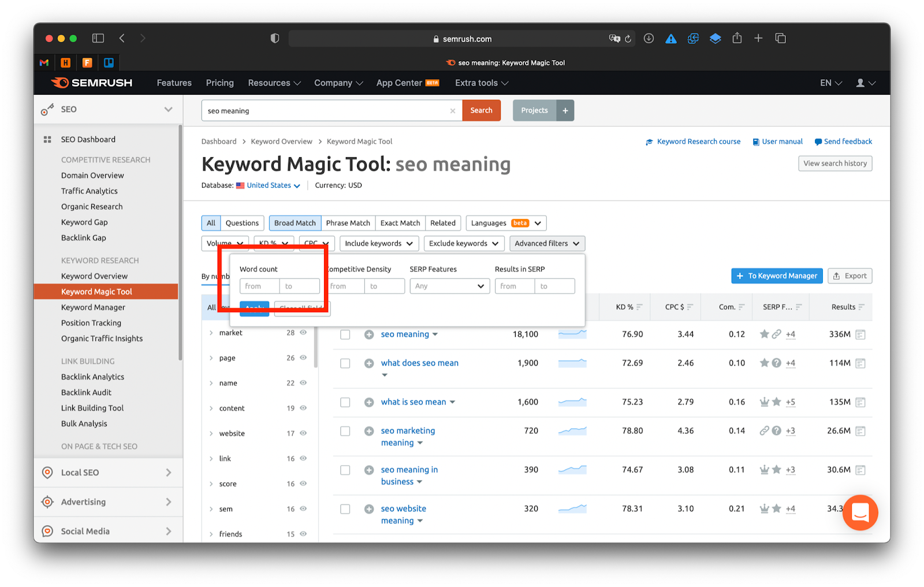
Task: Sort by KD % column icon
Action: click(x=639, y=307)
